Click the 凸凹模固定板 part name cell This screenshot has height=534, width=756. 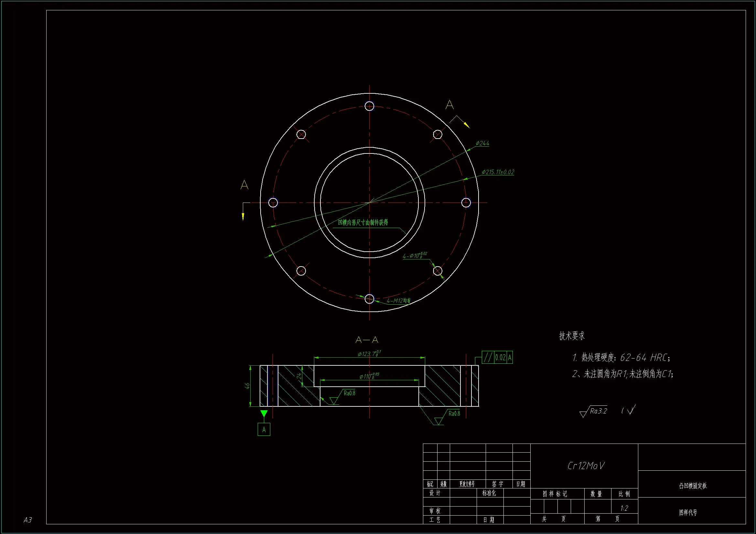click(x=693, y=486)
